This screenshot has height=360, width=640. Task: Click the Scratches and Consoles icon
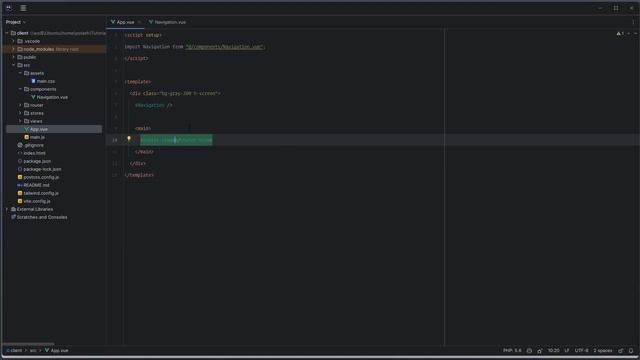coord(13,217)
